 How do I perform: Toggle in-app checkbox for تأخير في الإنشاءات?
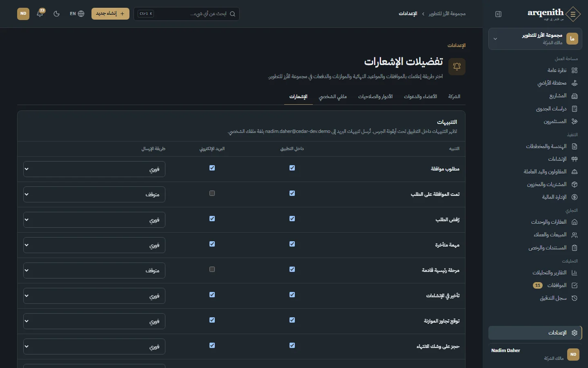point(292,295)
